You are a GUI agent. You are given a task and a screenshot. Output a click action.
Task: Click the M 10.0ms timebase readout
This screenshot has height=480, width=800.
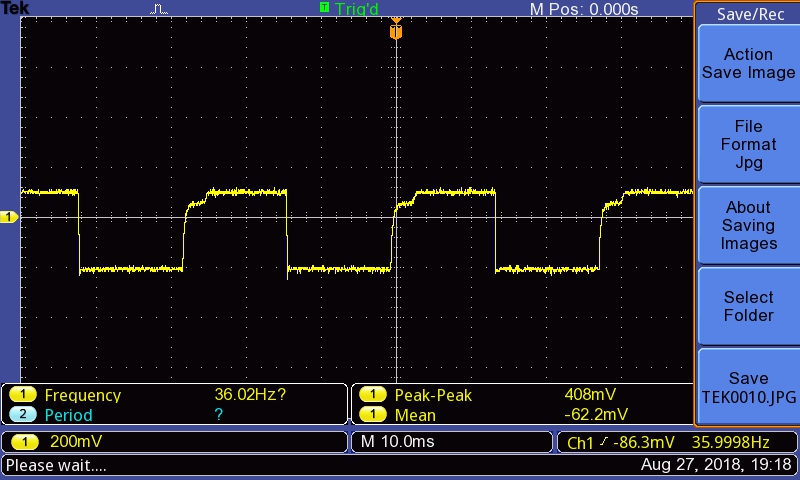[397, 441]
